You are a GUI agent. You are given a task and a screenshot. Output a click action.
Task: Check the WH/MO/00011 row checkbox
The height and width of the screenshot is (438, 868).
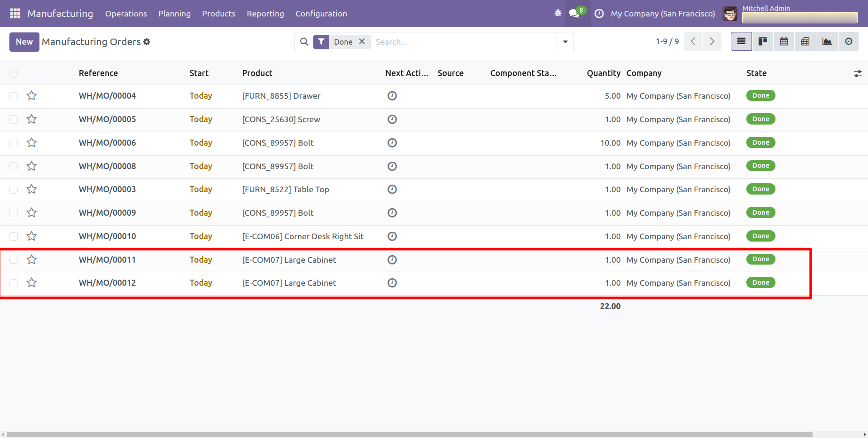(x=14, y=260)
